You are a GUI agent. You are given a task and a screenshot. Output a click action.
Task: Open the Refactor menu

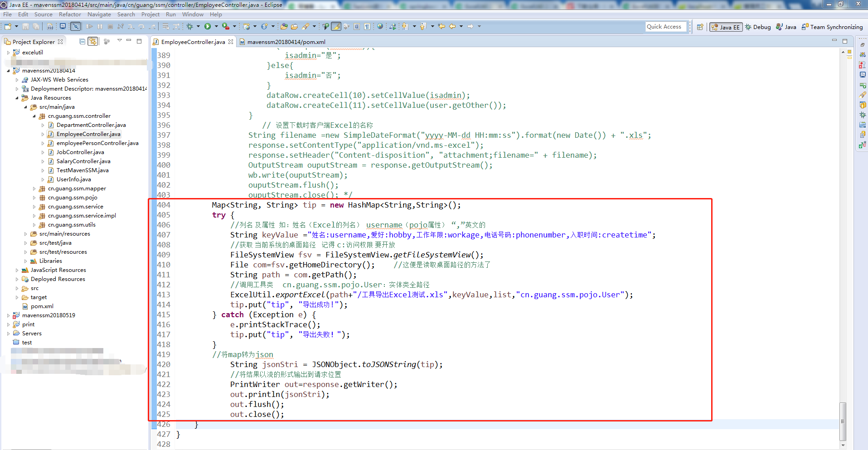pos(70,15)
